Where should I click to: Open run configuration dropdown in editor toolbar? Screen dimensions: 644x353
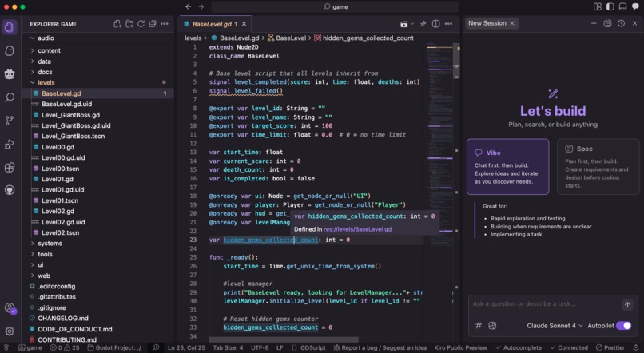(x=412, y=24)
